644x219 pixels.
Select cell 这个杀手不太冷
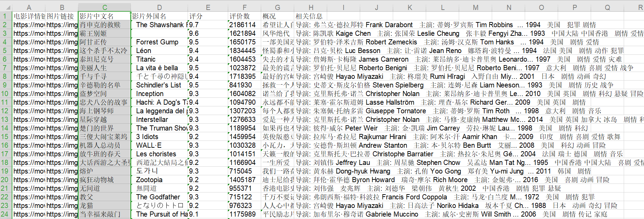(x=105, y=50)
